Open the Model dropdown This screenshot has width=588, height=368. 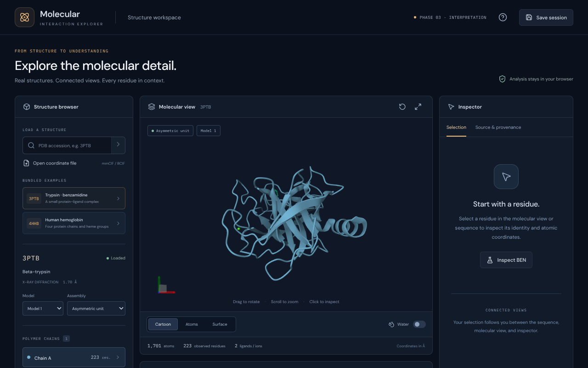coord(43,308)
